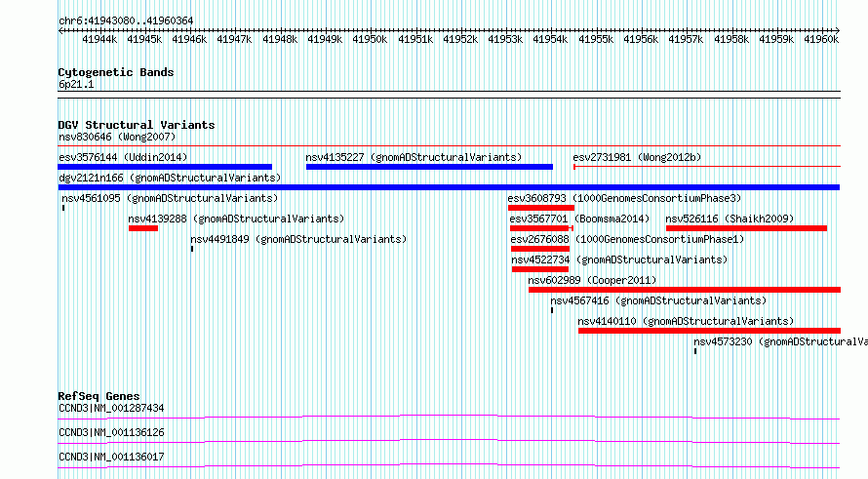Select the red nsv4140110 variant bar
Viewport: 868px width, 479px height.
coord(710,331)
